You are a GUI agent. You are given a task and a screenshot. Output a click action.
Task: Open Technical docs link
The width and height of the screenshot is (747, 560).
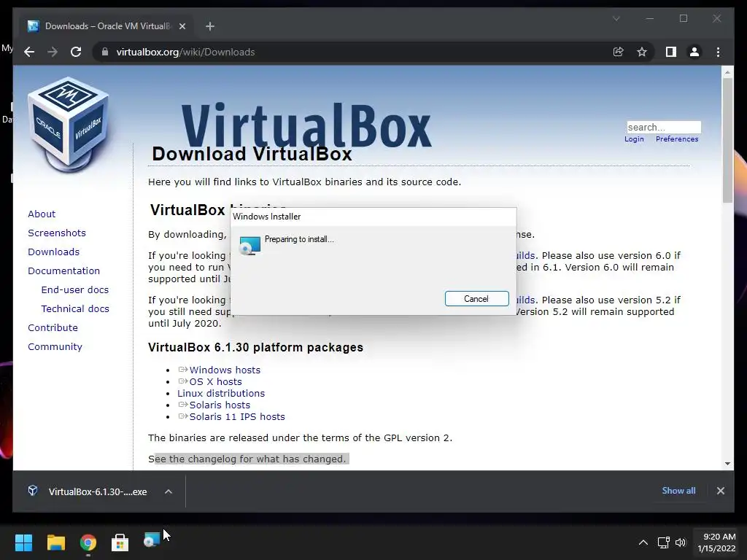[x=75, y=308]
